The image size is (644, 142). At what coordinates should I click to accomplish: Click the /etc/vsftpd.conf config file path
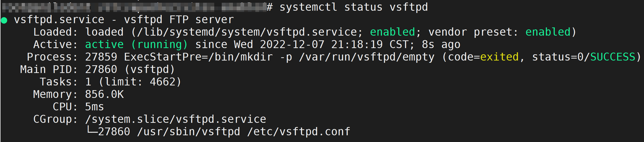pos(298,132)
